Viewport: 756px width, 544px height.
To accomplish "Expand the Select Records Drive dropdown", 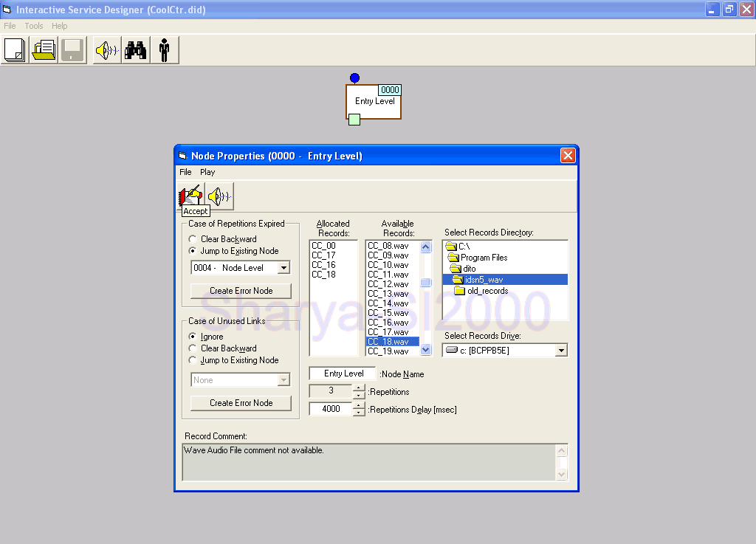I will click(x=560, y=351).
